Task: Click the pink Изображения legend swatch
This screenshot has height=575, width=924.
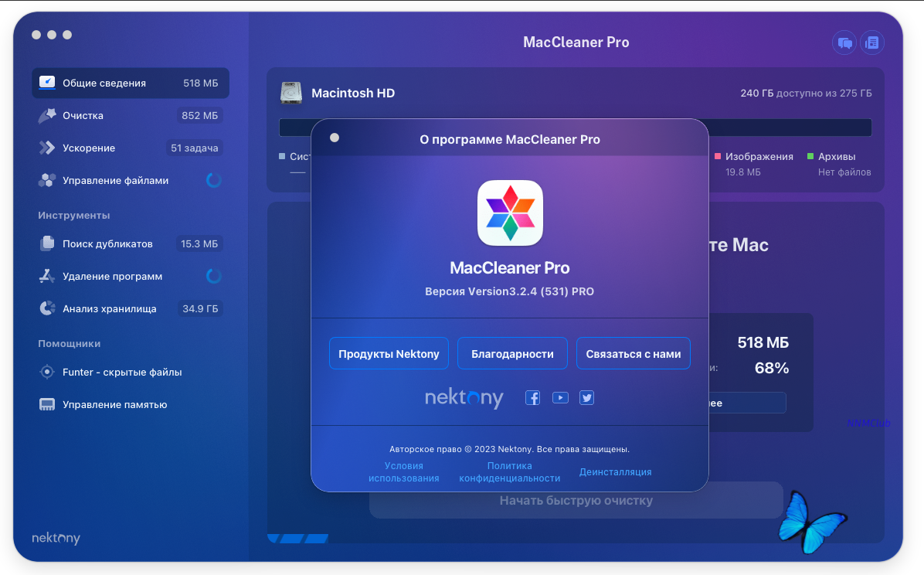Action: coord(718,156)
